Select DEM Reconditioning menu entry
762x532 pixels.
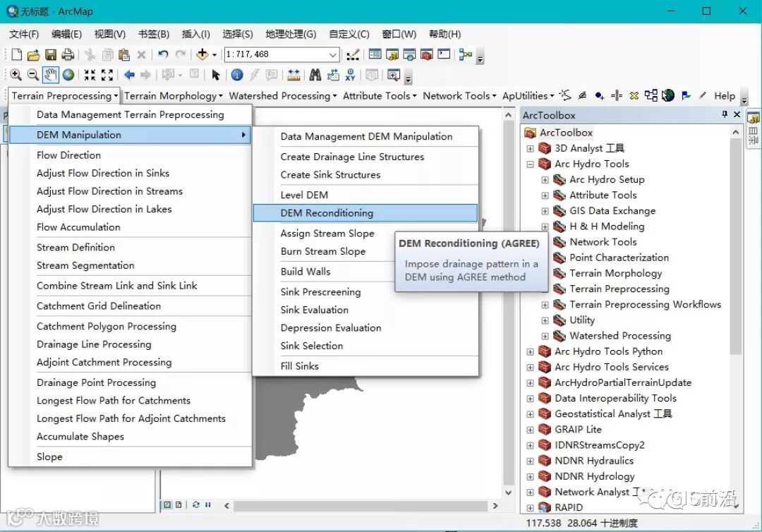coord(365,213)
